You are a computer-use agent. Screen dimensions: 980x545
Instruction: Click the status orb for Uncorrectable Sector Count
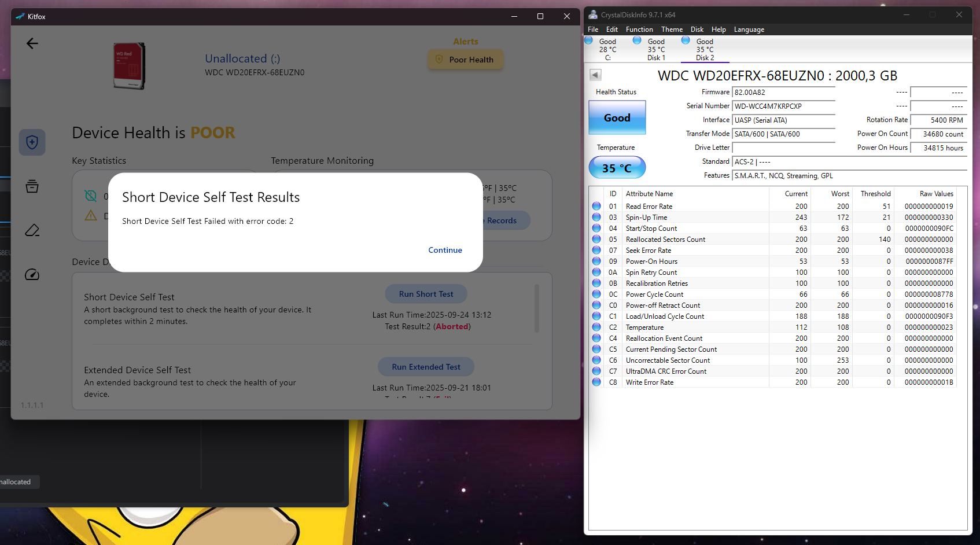point(596,360)
